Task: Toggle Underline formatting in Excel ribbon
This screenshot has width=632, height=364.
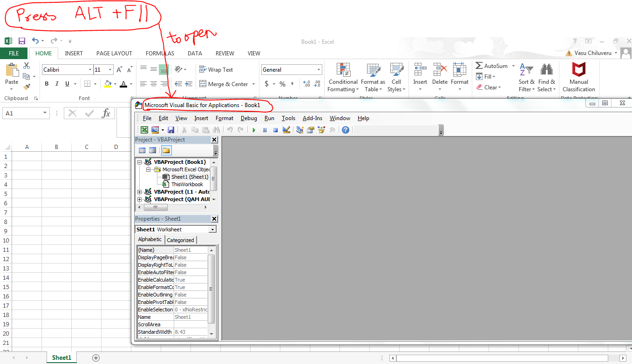Action: click(68, 84)
